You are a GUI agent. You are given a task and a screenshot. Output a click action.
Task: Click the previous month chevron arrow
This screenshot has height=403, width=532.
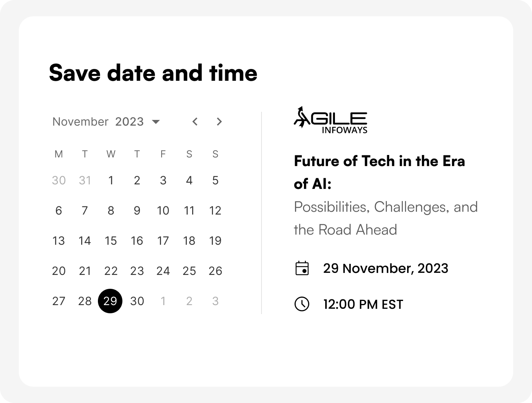click(195, 122)
